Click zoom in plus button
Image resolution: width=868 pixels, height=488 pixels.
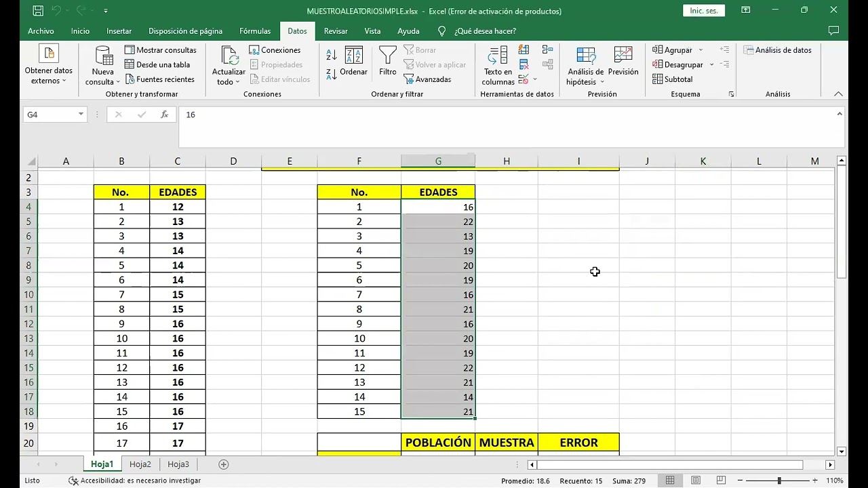pos(816,481)
